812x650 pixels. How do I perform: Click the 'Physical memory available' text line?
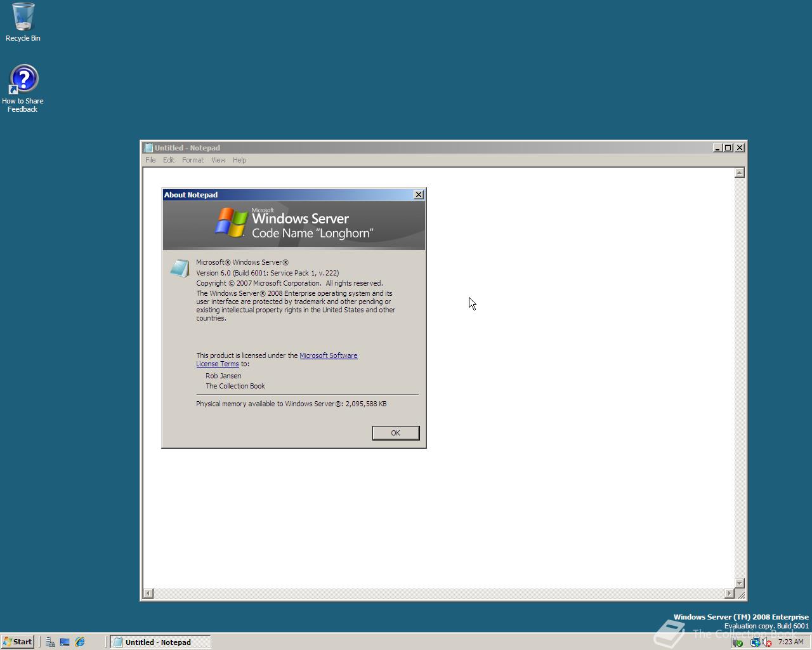click(291, 404)
